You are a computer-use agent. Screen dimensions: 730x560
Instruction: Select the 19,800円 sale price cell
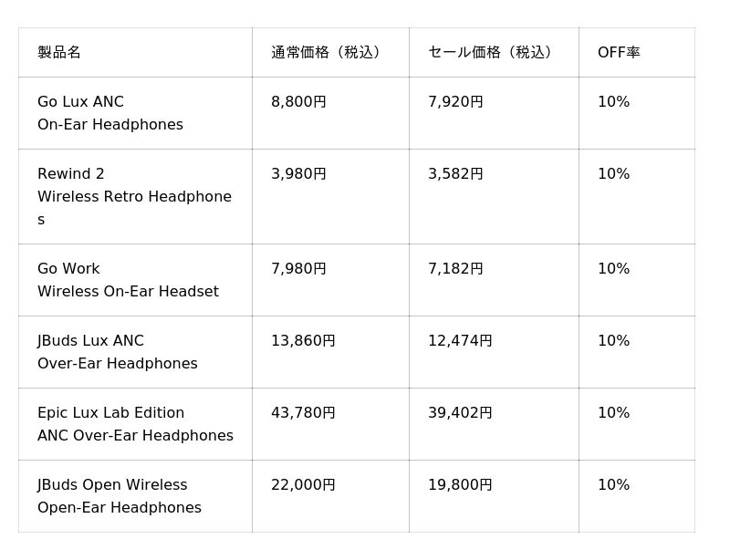click(494, 496)
